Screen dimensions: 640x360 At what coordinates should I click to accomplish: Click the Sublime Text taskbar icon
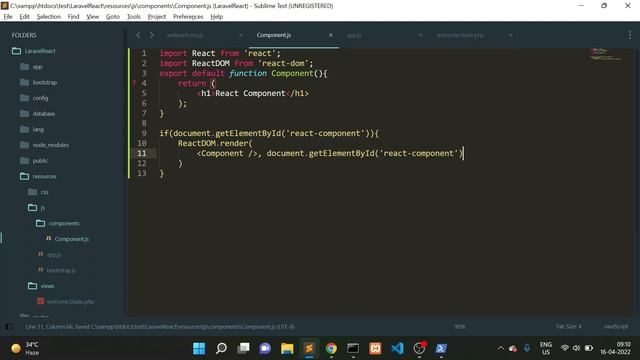pyautogui.click(x=309, y=349)
